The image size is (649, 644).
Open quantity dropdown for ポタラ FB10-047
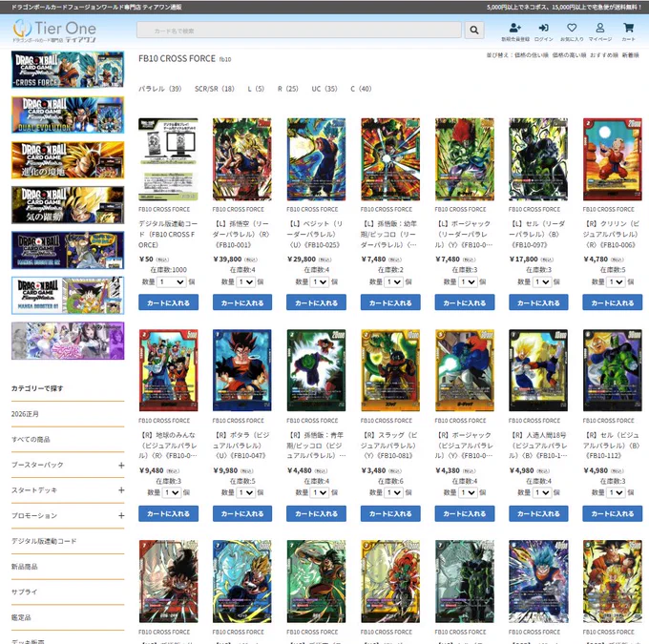click(246, 492)
